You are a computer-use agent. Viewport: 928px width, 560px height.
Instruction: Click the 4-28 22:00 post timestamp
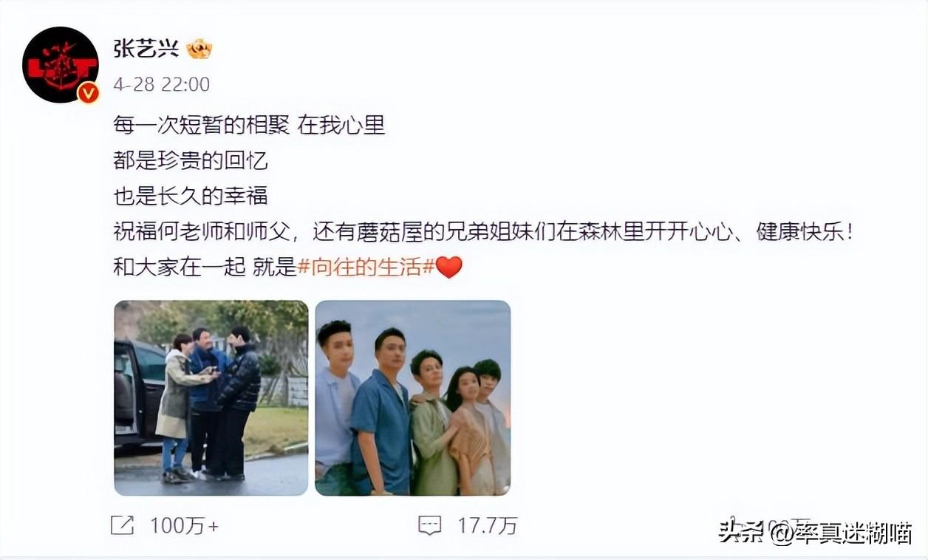point(162,84)
